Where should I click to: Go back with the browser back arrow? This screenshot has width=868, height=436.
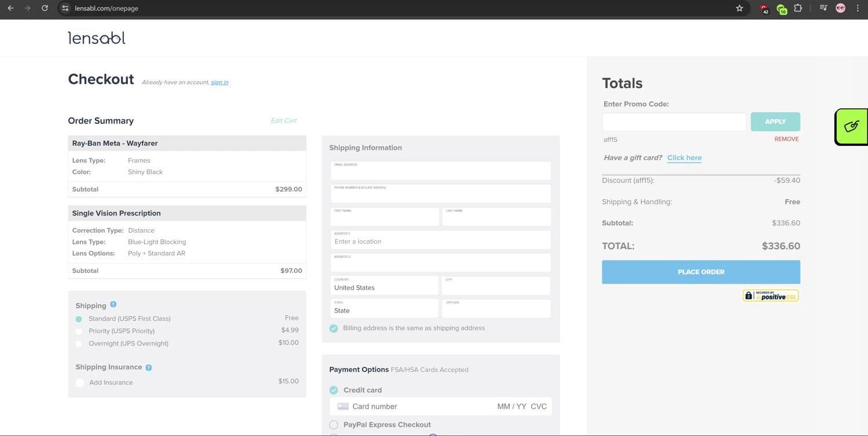(10, 8)
